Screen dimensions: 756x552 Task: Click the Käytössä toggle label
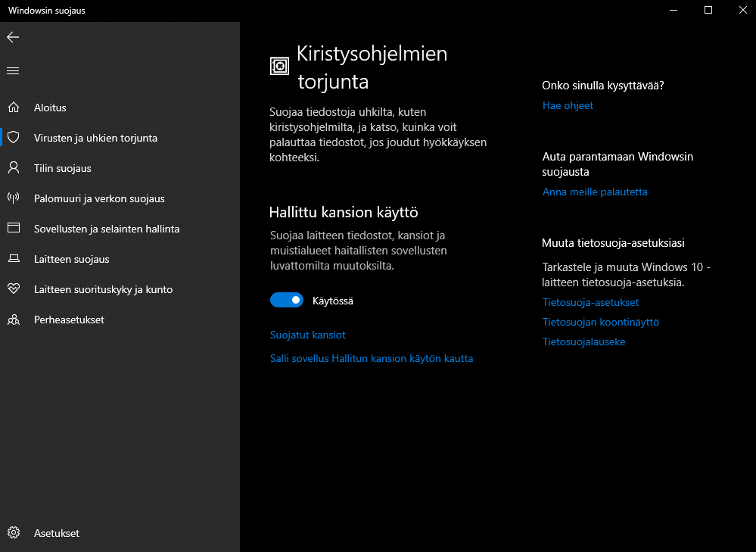(333, 301)
